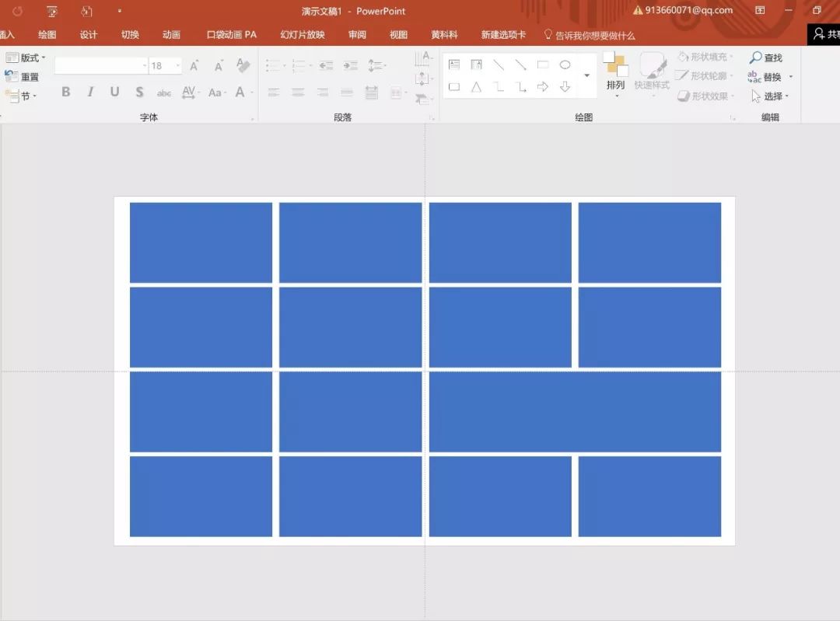Screen dimensions: 840x621
Task: Click the 重置 (Reset) slide icon
Action: pyautogui.click(x=12, y=77)
